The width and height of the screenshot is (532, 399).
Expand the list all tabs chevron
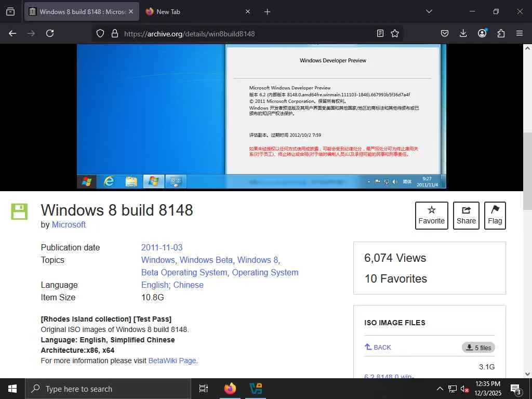(429, 11)
